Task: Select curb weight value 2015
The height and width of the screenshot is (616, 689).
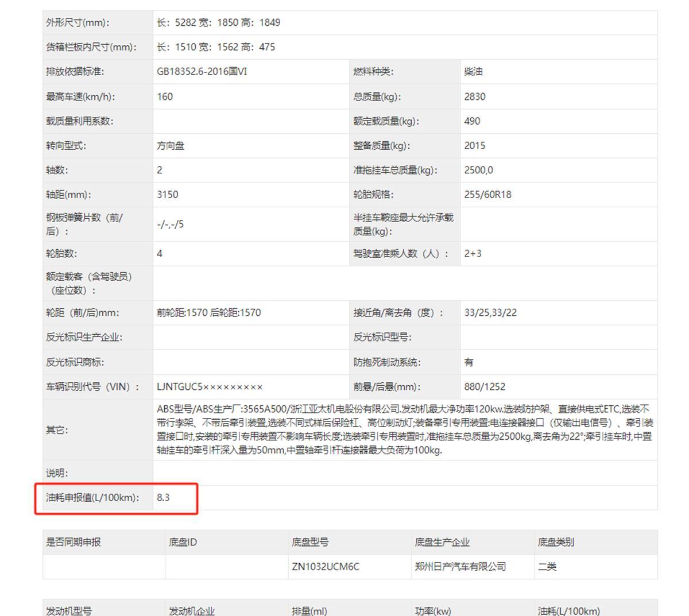Action: pyautogui.click(x=475, y=146)
